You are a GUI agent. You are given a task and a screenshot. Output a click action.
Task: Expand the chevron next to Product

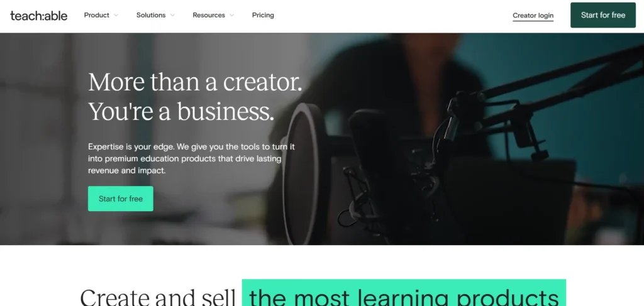116,15
